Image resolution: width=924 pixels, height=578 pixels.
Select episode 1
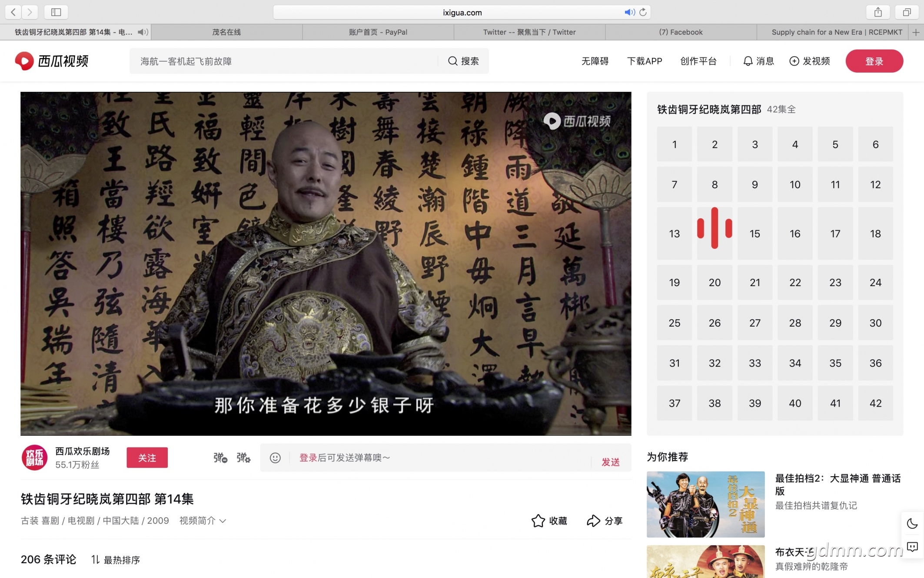[675, 144]
